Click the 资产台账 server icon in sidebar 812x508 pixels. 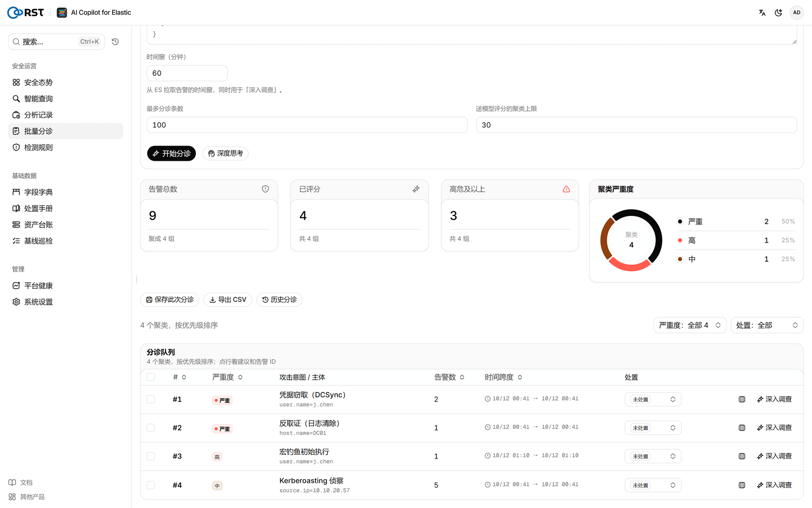click(16, 225)
